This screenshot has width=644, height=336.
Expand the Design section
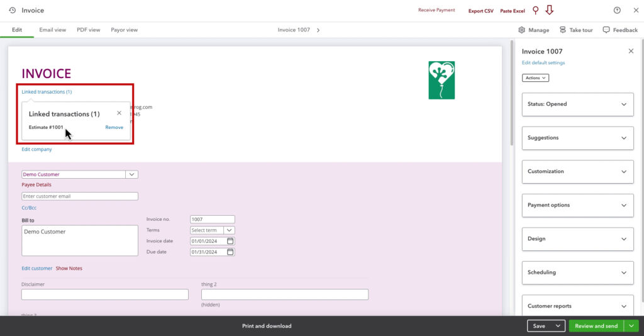(577, 239)
